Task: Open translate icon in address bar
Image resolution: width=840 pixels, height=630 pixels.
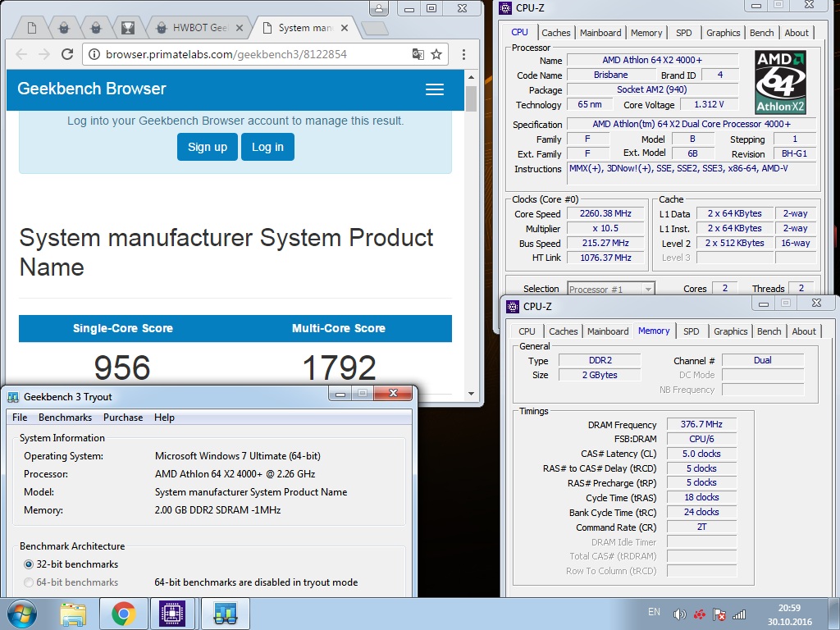Action: click(x=418, y=54)
